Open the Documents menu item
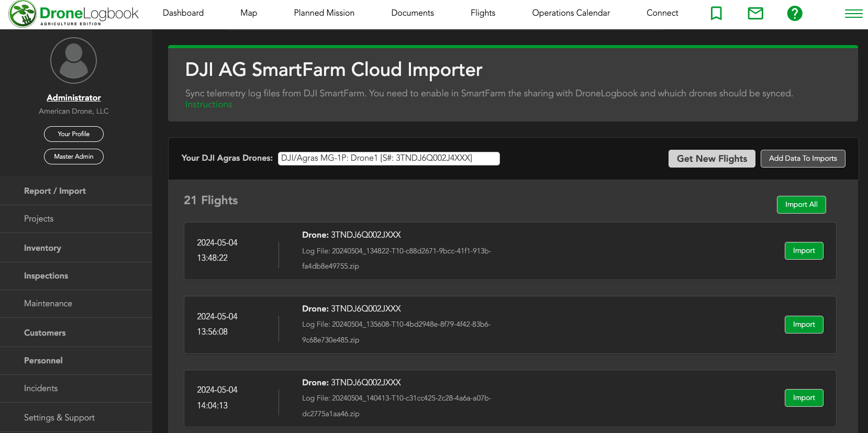 click(x=413, y=13)
